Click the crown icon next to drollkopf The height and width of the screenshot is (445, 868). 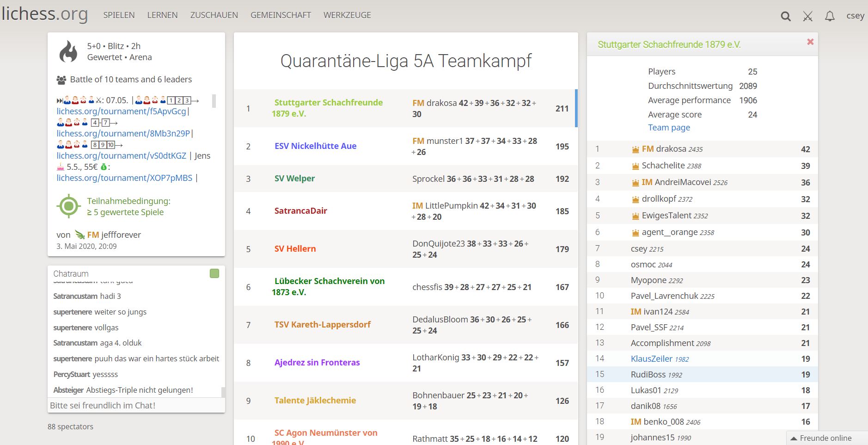636,199
